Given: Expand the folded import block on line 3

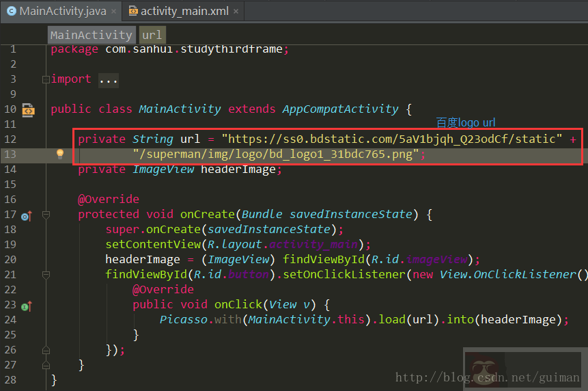Looking at the screenshot, I should click(46, 79).
